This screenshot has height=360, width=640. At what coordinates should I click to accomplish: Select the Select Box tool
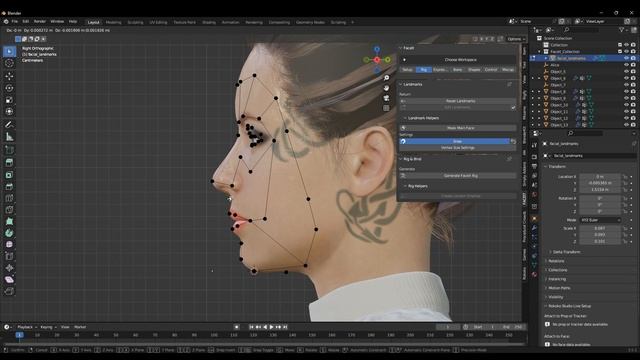[9, 51]
